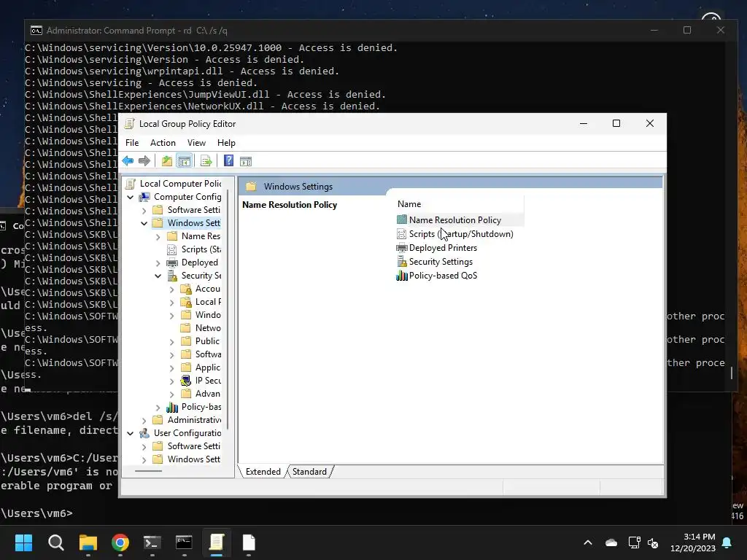Launch Google Chrome from the taskbar
Screen dimensions: 747x560
[120, 542]
